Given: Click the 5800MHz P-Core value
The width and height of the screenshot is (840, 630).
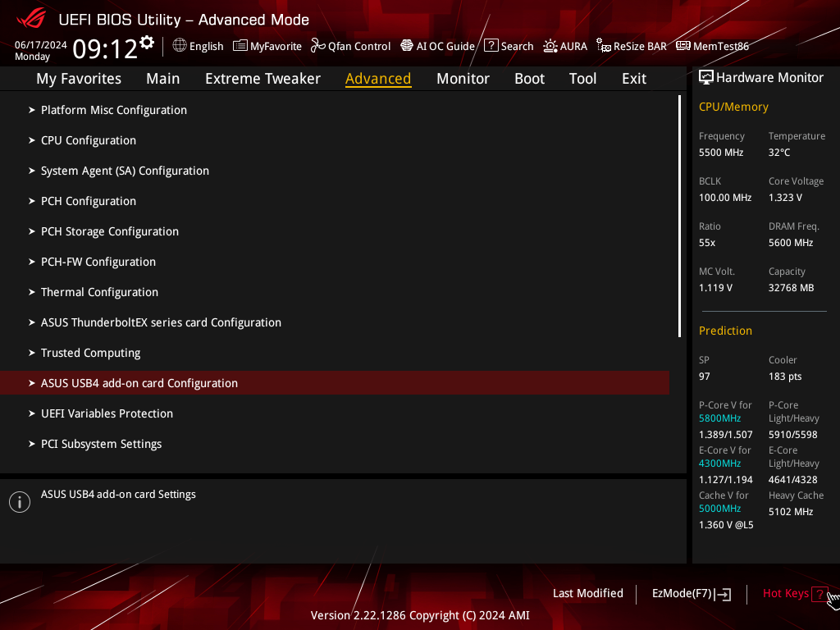Looking at the screenshot, I should pyautogui.click(x=719, y=418).
